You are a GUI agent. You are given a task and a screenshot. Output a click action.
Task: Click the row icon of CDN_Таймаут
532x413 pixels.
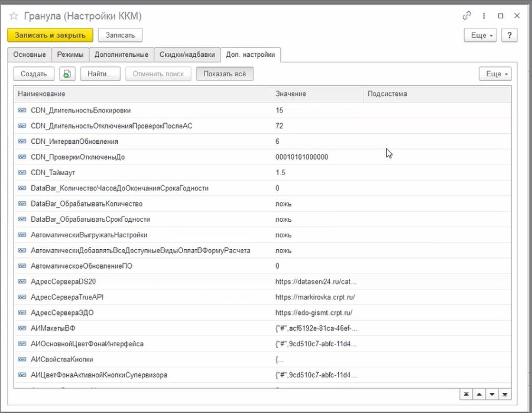click(x=22, y=173)
